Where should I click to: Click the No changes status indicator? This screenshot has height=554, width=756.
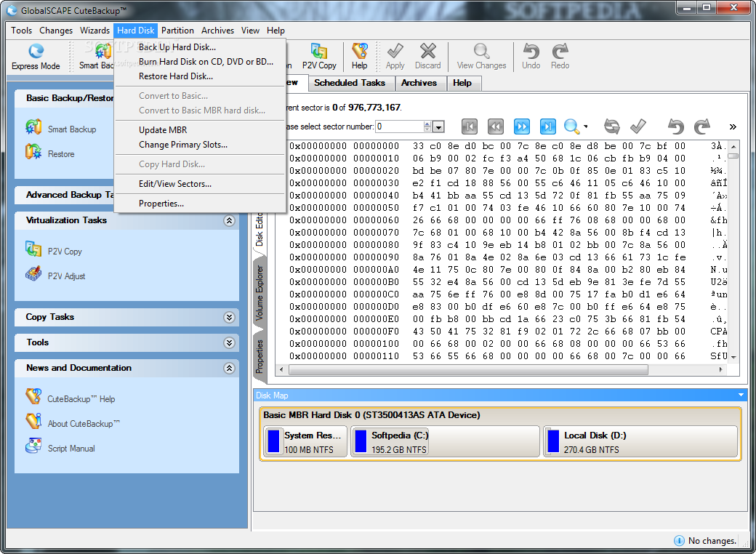pyautogui.click(x=705, y=540)
